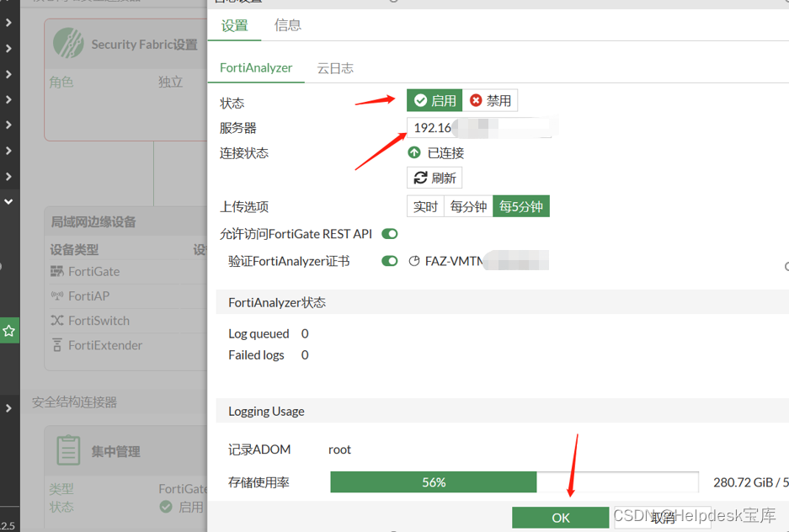The width and height of the screenshot is (789, 532).
Task: Click the Failed logs value
Action: pos(305,355)
